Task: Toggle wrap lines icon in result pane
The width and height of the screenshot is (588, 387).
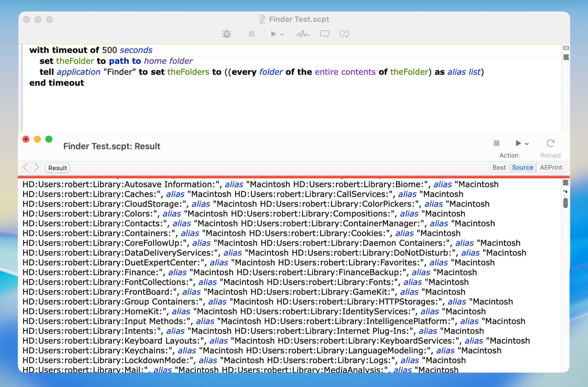Action: [x=565, y=183]
